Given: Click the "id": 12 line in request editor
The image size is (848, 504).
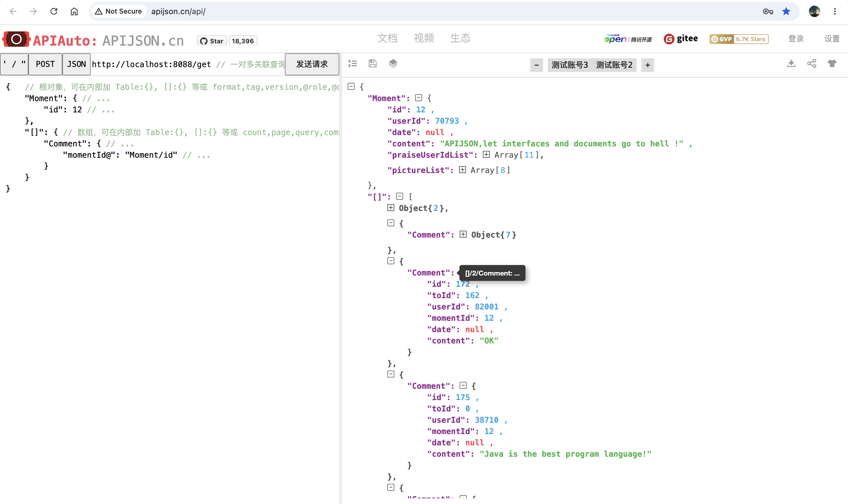Looking at the screenshot, I should tap(63, 109).
